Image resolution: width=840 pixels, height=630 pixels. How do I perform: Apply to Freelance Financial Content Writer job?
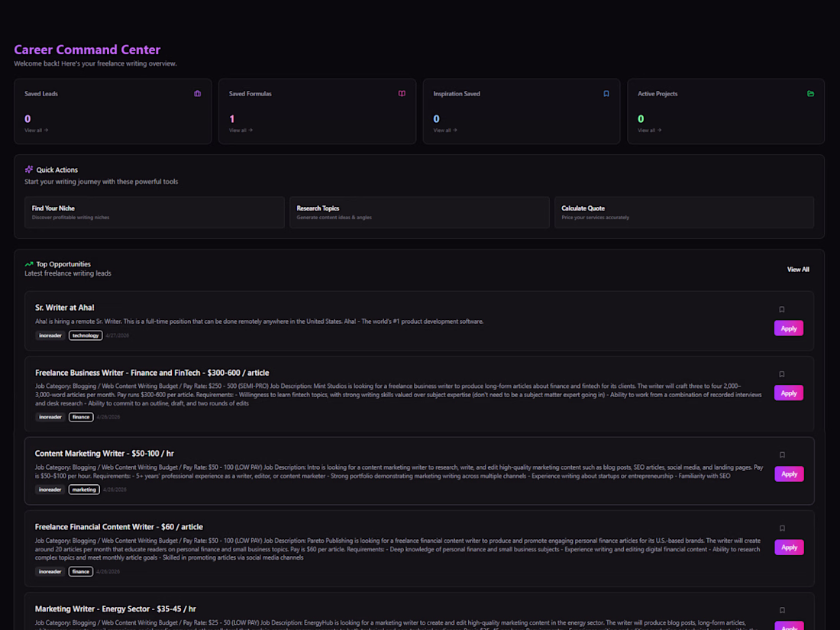(x=789, y=548)
